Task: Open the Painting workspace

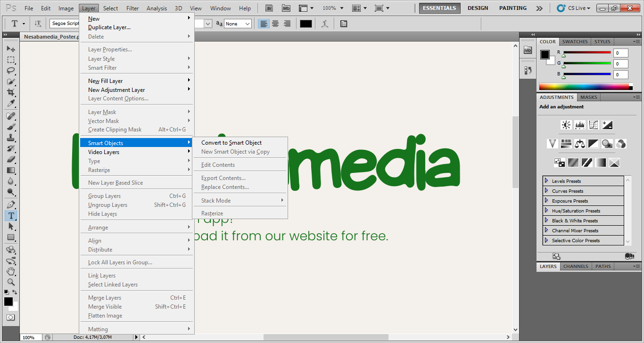Action: (513, 8)
